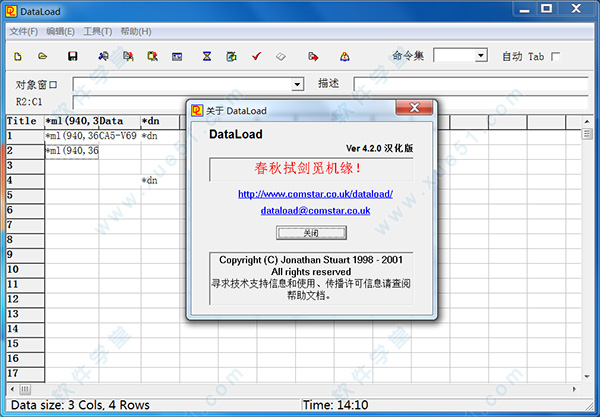Click the window picture toolbar icon
The image size is (600, 417).
click(x=177, y=57)
